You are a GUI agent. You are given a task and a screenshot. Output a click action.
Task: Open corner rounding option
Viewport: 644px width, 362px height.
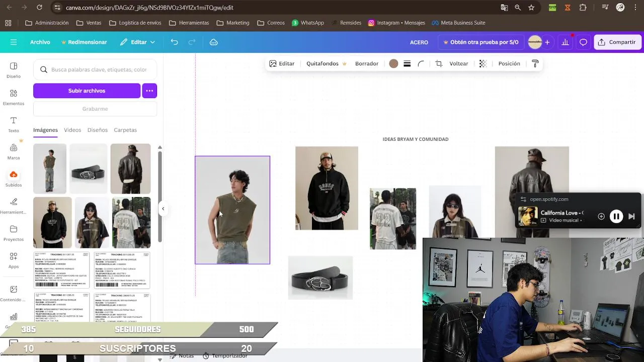click(421, 64)
